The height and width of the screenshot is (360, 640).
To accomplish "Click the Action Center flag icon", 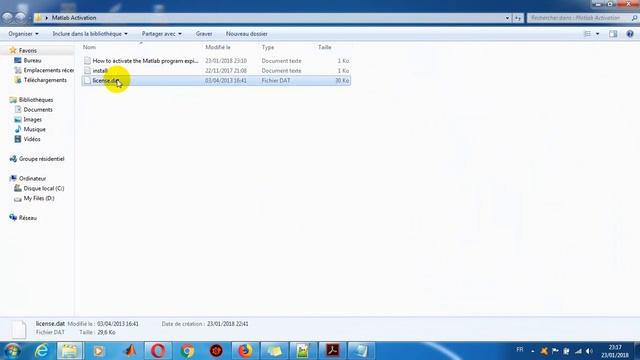I will point(555,351).
